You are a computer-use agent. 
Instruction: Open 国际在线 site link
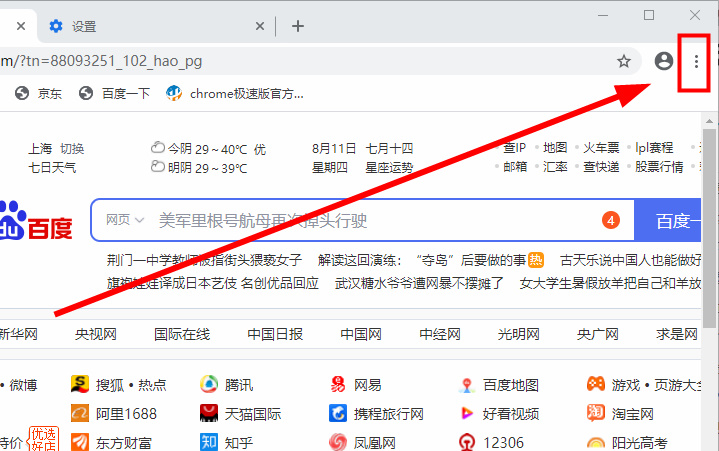pyautogui.click(x=182, y=334)
